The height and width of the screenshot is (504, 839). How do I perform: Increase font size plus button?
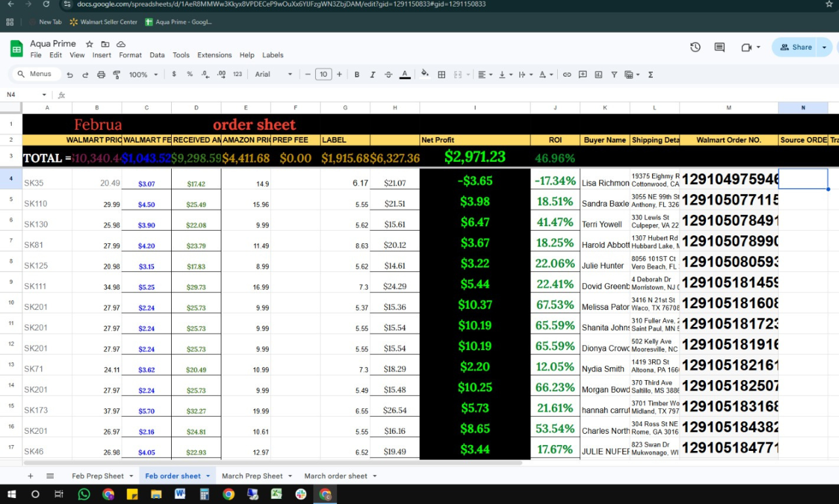(x=339, y=75)
